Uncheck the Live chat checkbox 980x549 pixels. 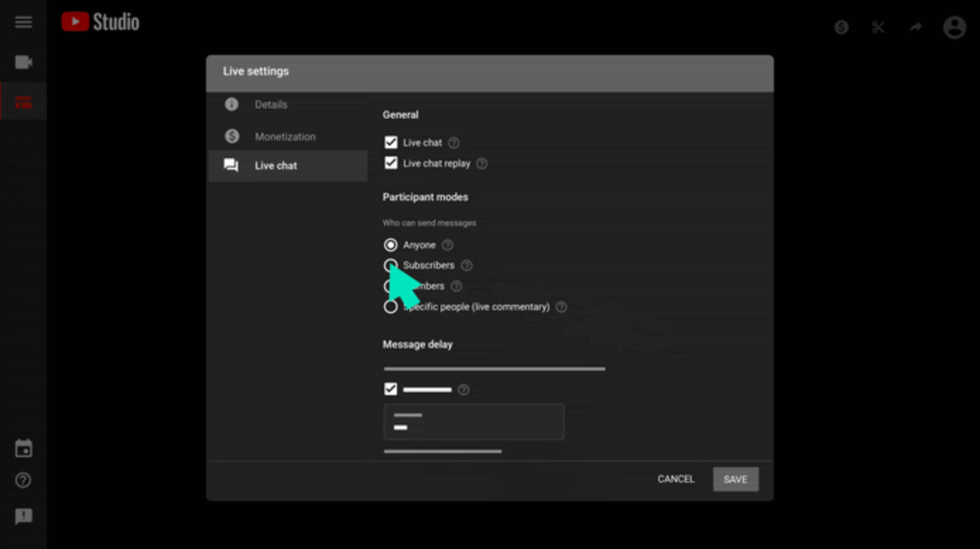[x=391, y=143]
